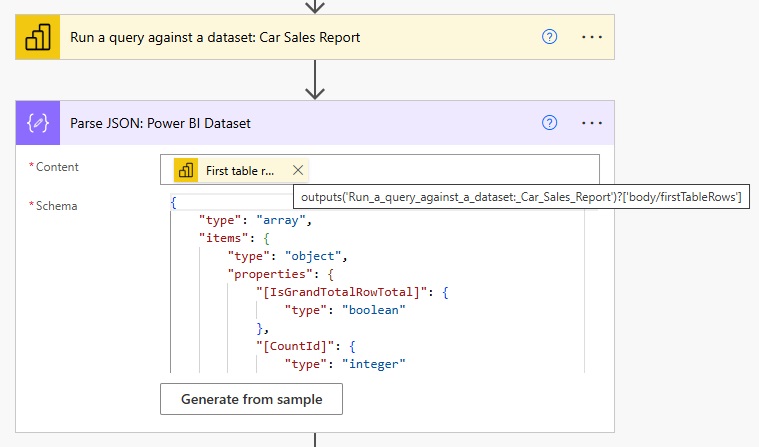Screen dimensions: 759x447
Task: Click the "array" type value in schema
Action: pyautogui.click(x=281, y=220)
